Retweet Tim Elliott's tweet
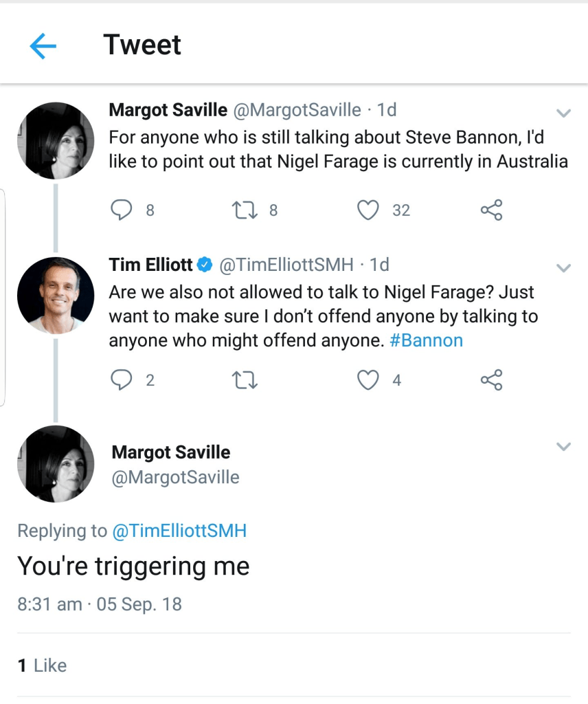Image resolution: width=588 pixels, height=704 pixels. tap(245, 379)
